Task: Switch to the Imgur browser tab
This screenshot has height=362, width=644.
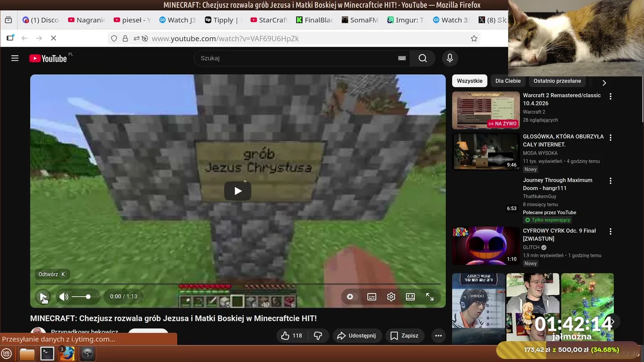Action: pyautogui.click(x=405, y=20)
